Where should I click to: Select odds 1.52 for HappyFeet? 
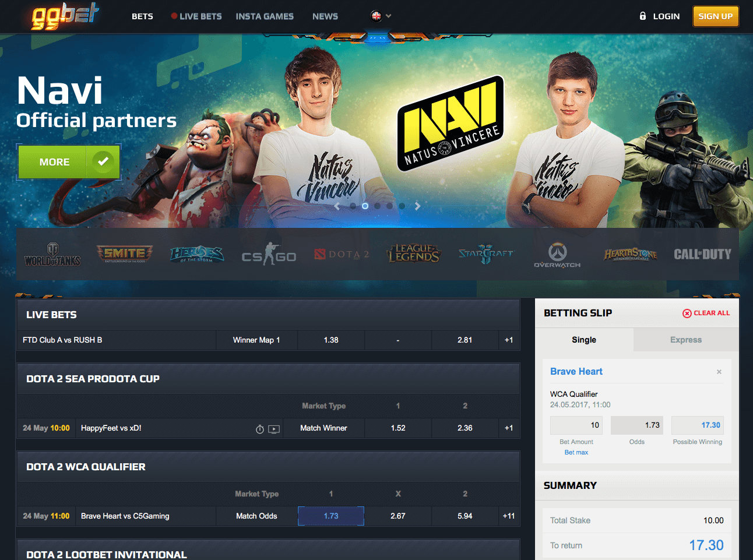(x=398, y=428)
